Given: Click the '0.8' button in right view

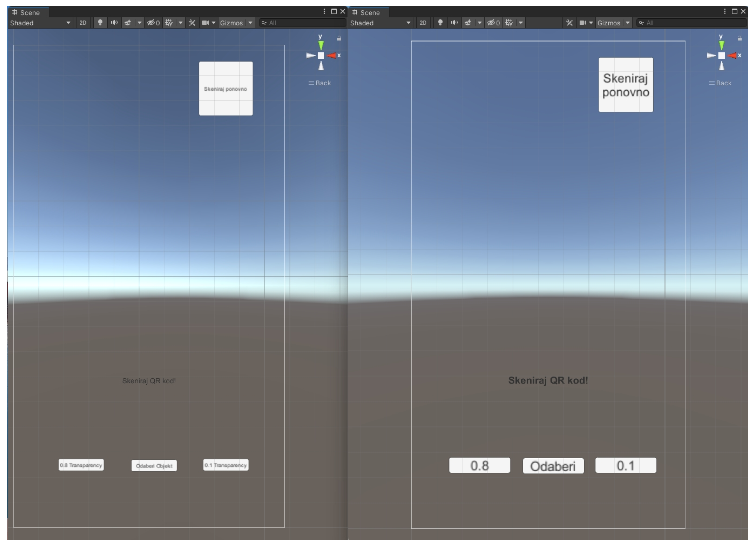Looking at the screenshot, I should point(479,465).
